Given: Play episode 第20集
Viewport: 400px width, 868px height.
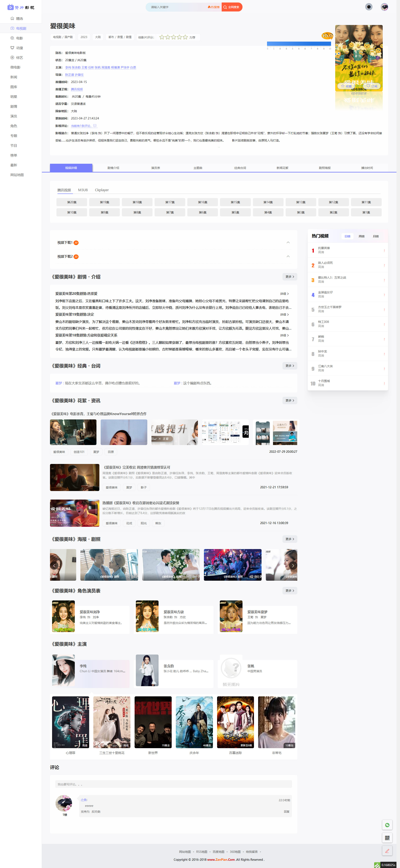Looking at the screenshot, I should (x=71, y=202).
